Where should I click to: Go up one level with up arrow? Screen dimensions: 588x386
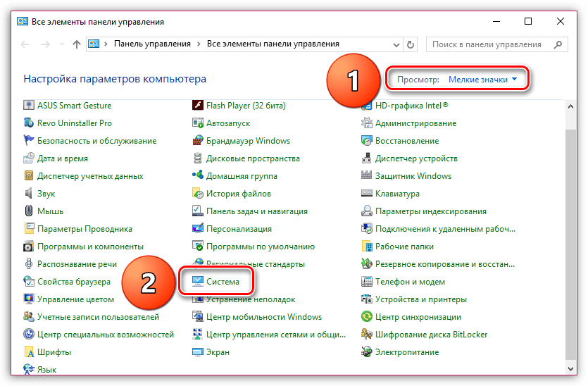point(77,44)
